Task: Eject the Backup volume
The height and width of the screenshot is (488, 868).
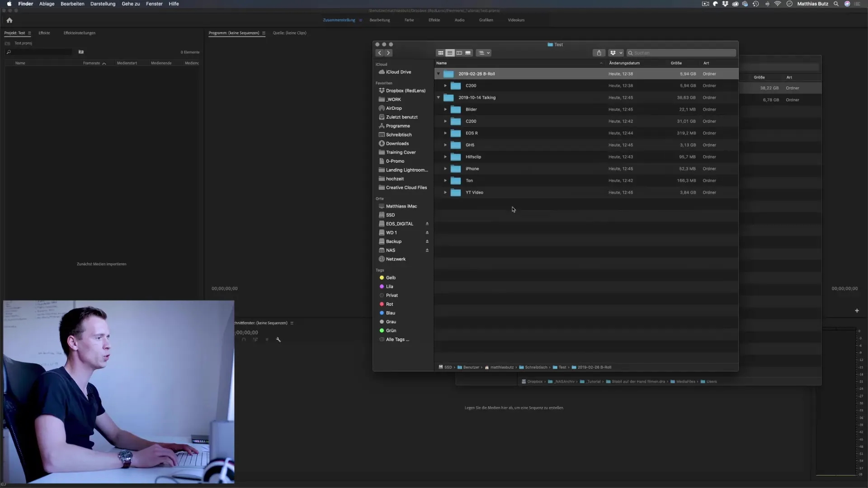Action: [427, 241]
